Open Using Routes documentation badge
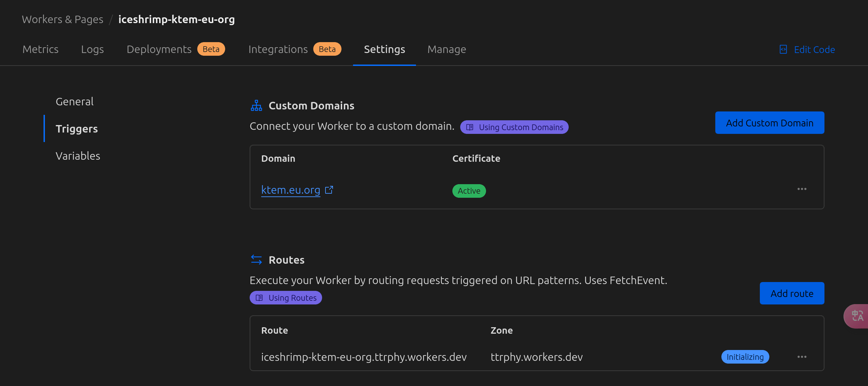The image size is (868, 386). [x=286, y=298]
